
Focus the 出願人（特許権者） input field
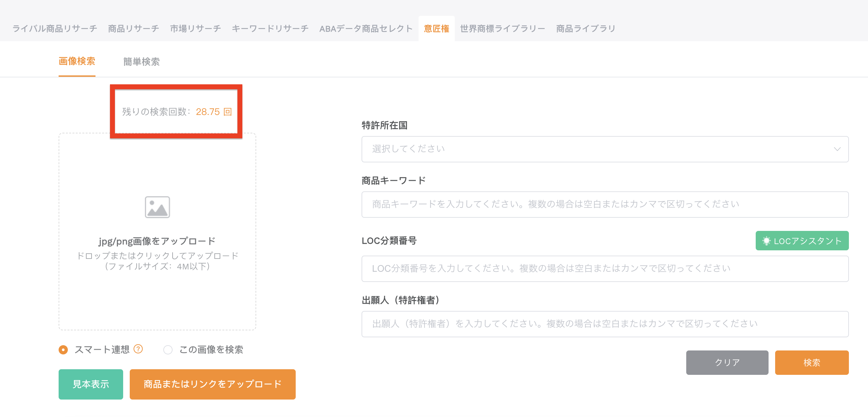coord(605,324)
